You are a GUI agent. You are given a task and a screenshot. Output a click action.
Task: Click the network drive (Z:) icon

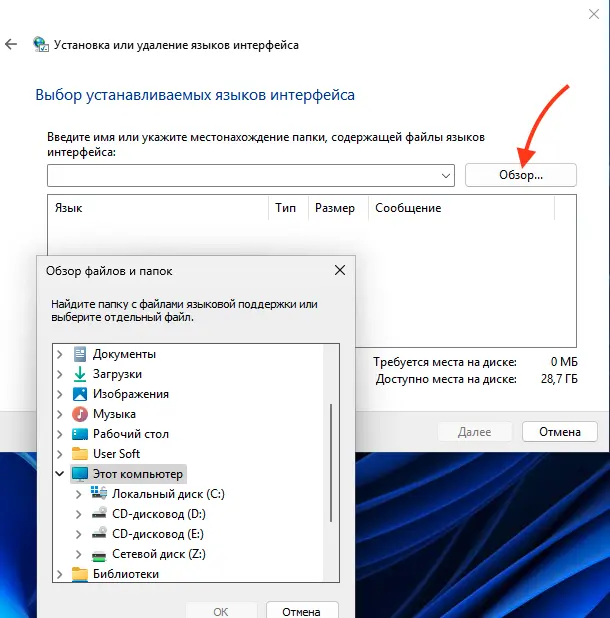tap(99, 554)
